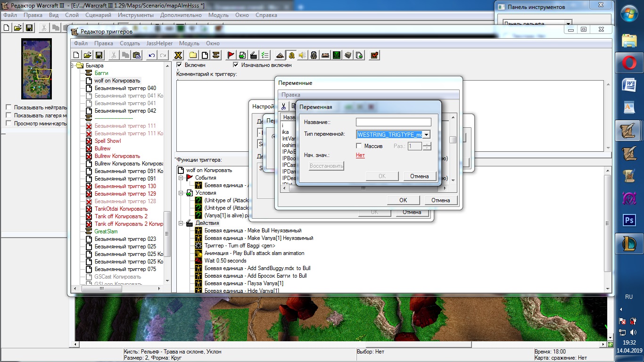Open Import Manager page-arrow icon
Viewport: 644px width, 362px height.
359,55
